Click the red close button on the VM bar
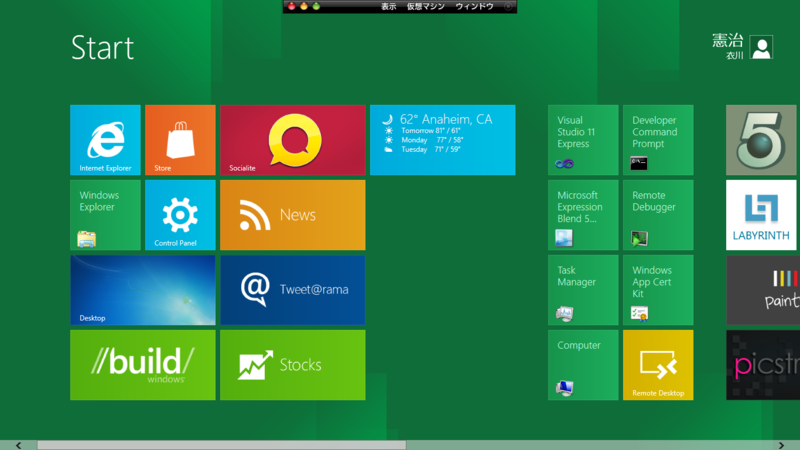 [x=292, y=6]
